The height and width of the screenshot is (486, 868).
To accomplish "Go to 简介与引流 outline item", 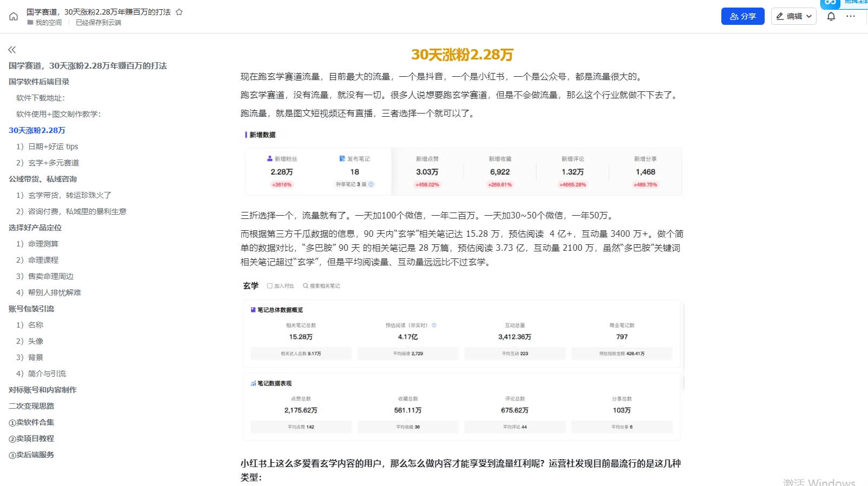I will (x=41, y=374).
